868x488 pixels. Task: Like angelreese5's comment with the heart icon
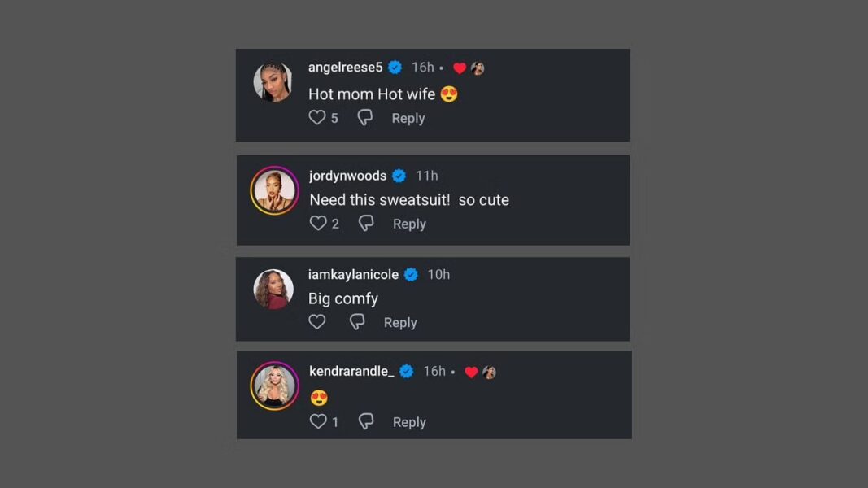[x=317, y=117]
